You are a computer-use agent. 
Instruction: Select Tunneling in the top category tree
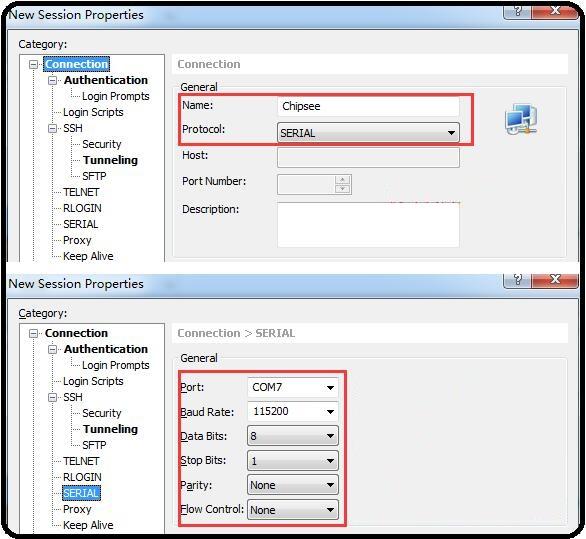tap(110, 160)
